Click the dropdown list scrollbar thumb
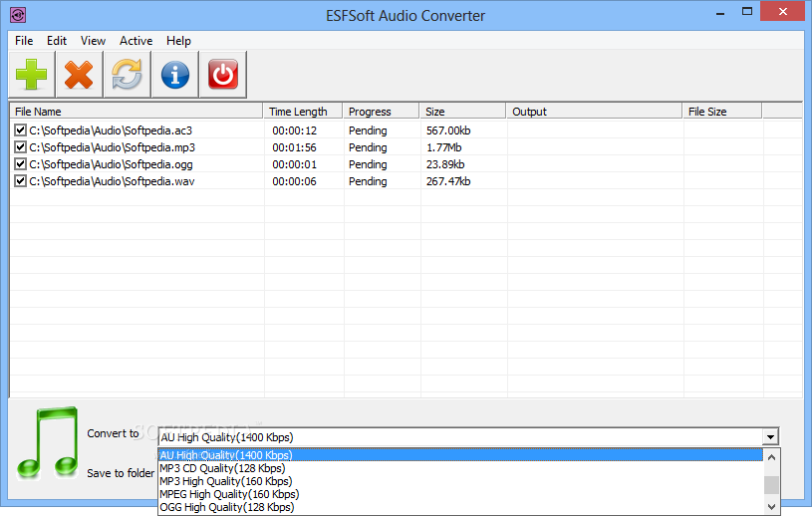This screenshot has width=812, height=516. pyautogui.click(x=771, y=485)
